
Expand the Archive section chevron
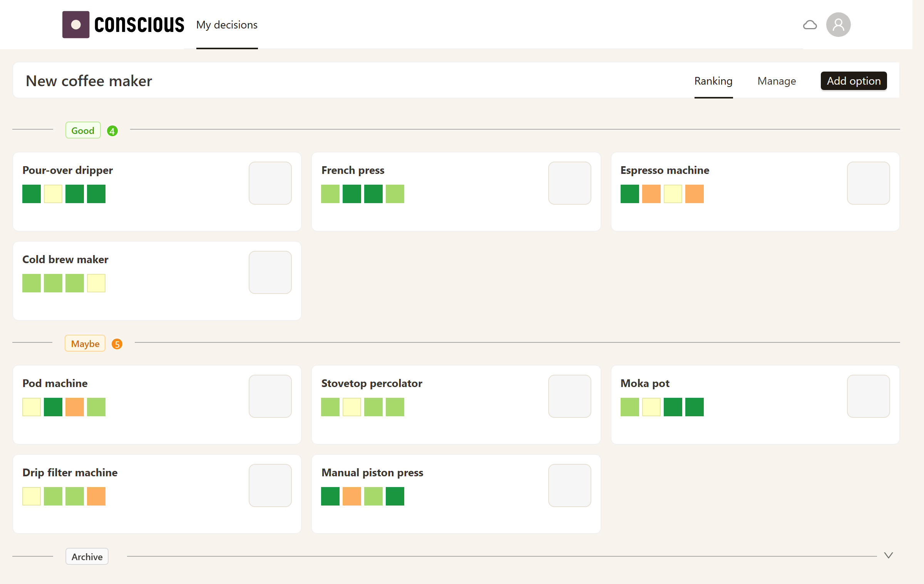[x=889, y=555]
